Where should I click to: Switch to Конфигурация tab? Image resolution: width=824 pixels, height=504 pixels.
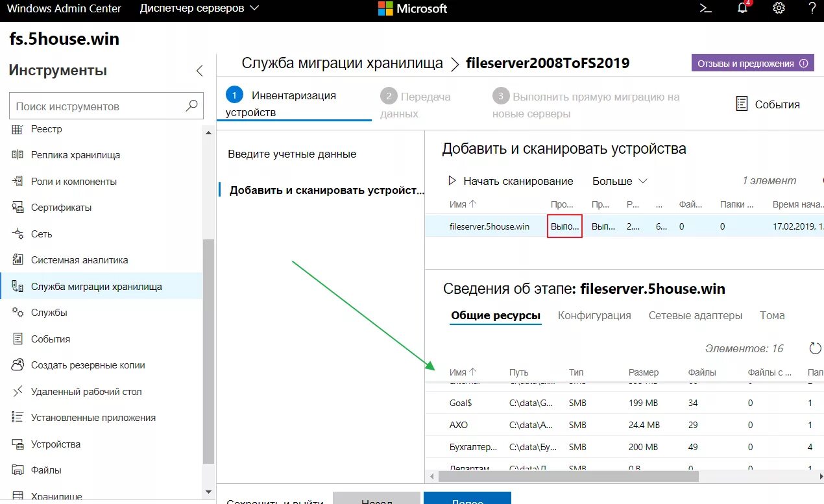pos(594,315)
